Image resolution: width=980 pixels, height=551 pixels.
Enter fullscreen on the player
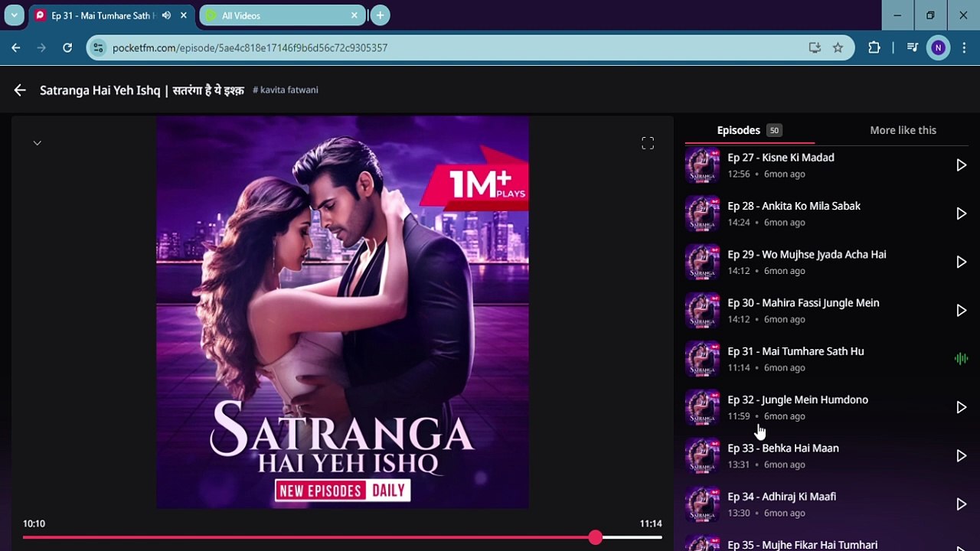tap(648, 143)
